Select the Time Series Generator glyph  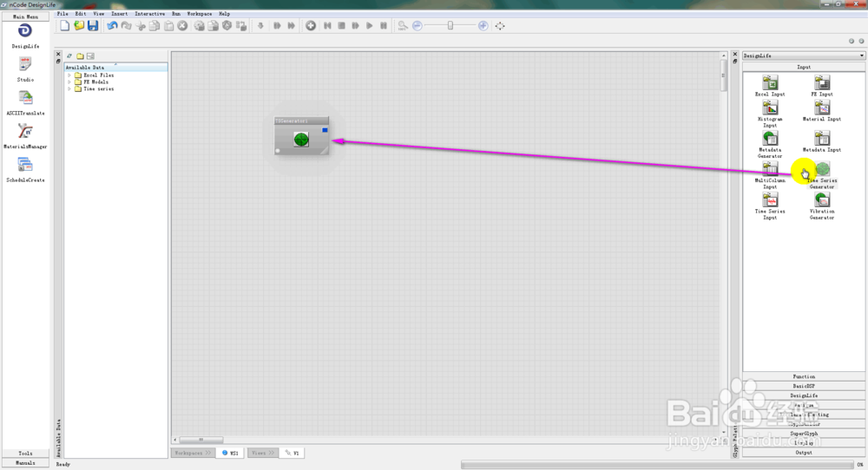pyautogui.click(x=822, y=176)
